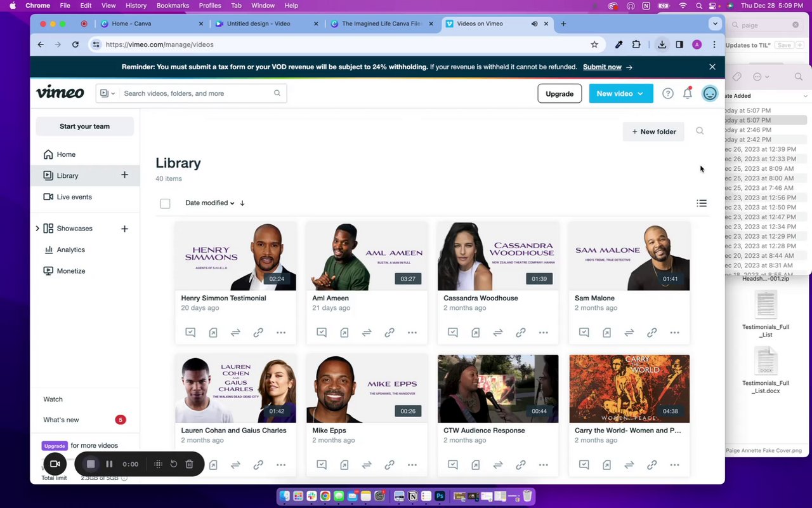Click replace icon under Mike Epps video

coord(367,465)
